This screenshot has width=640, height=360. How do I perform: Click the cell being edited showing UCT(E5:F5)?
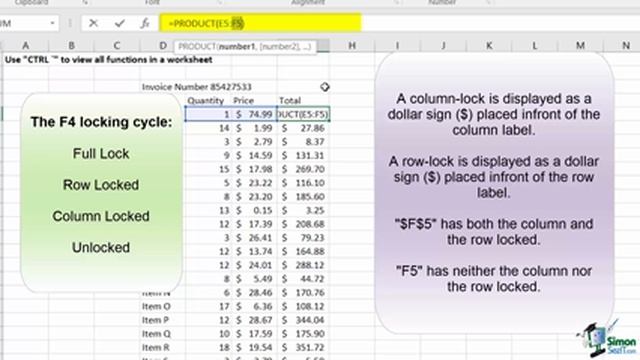pos(303,114)
